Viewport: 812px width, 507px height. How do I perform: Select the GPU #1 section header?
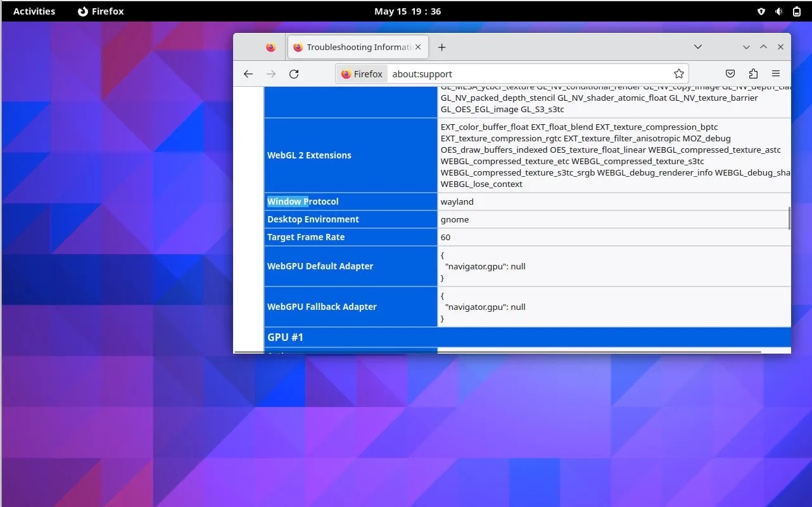pos(286,337)
